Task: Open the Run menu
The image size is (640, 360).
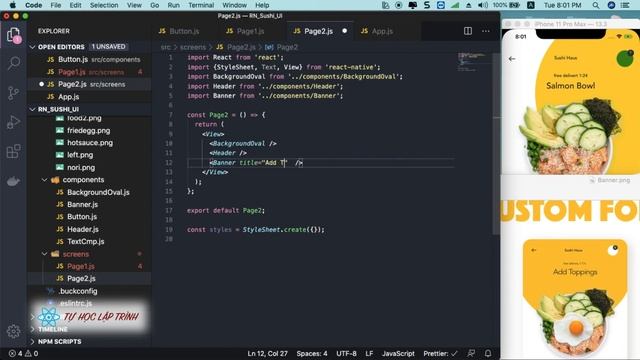Action: pos(173,5)
